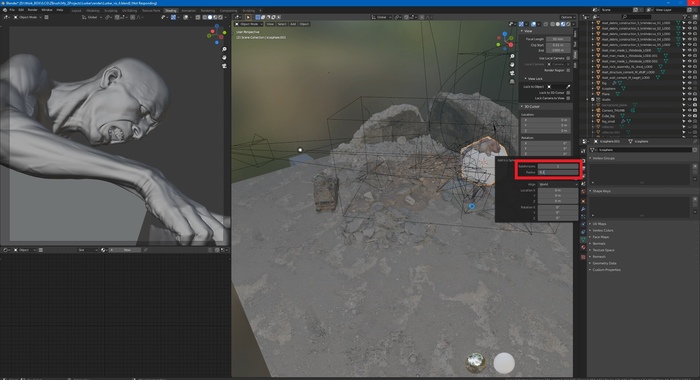Open the View menu in the right viewport header

(270, 24)
